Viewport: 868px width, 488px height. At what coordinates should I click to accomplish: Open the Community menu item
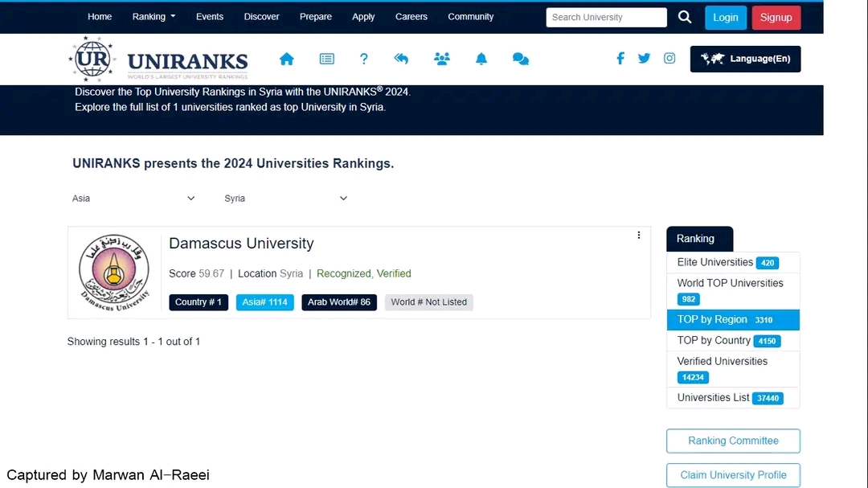pyautogui.click(x=470, y=17)
